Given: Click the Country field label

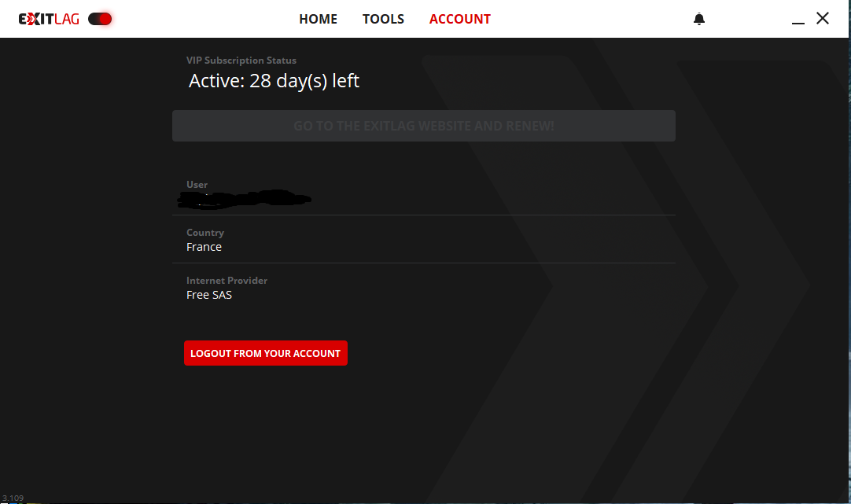Looking at the screenshot, I should 204,233.
